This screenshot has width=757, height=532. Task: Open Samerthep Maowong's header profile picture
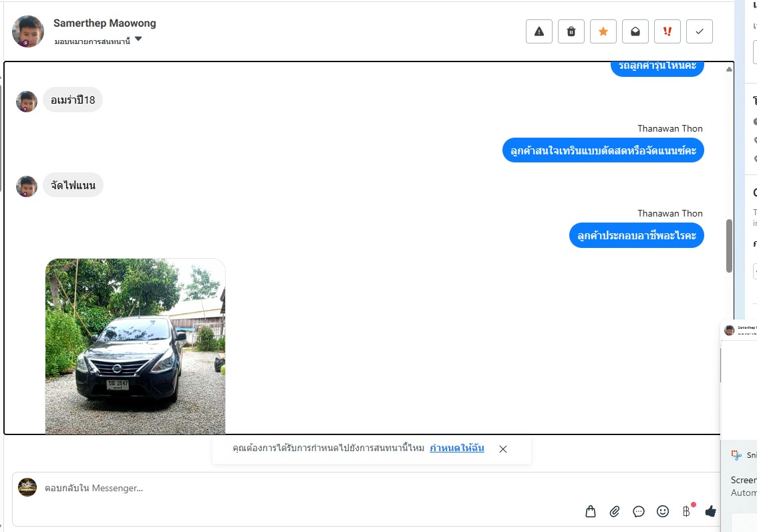(28, 31)
